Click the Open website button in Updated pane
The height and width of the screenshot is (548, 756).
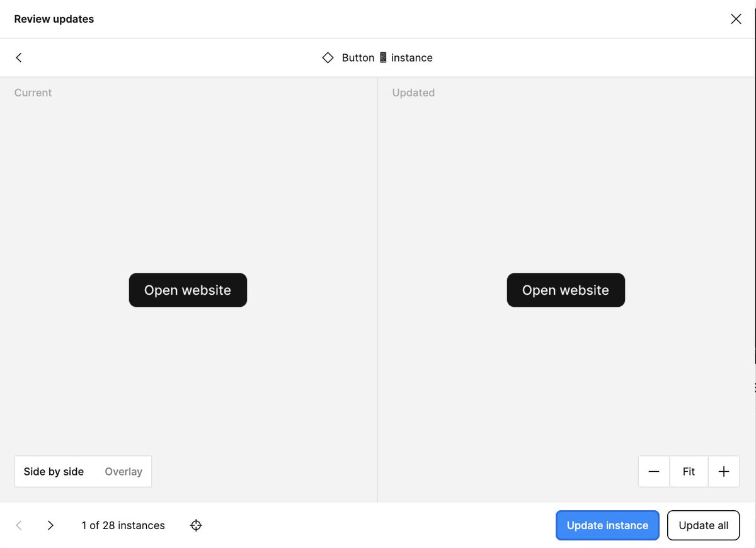[x=566, y=290]
